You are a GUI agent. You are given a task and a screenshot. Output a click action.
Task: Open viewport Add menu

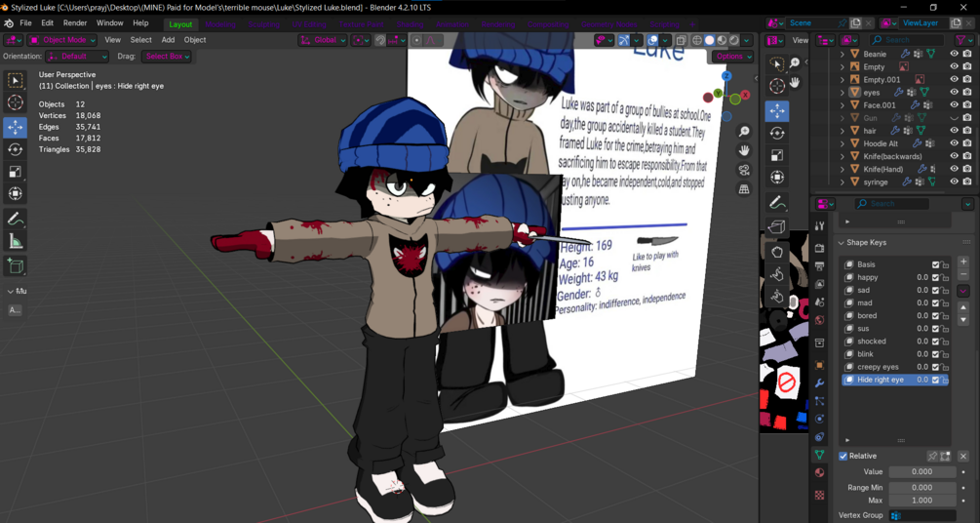[168, 40]
